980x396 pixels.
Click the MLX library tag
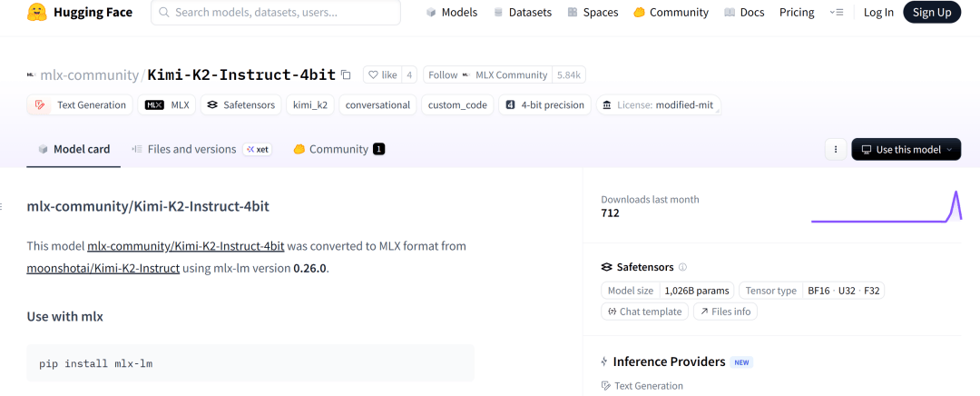[x=168, y=105]
